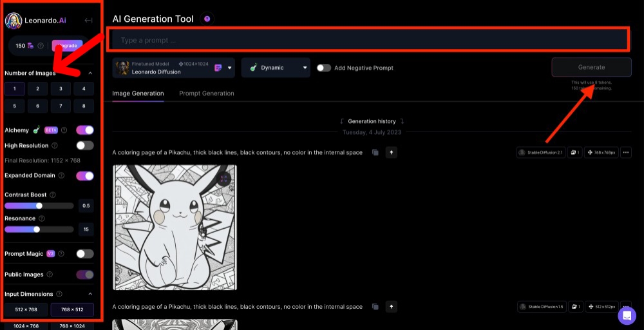The height and width of the screenshot is (330, 644).
Task: Set number of images to 6
Action: [38, 106]
